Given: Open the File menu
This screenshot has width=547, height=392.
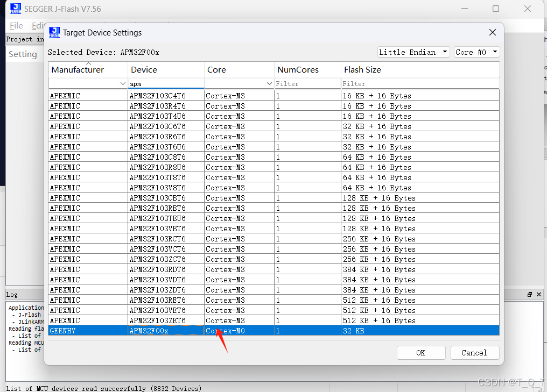Looking at the screenshot, I should tap(16, 26).
